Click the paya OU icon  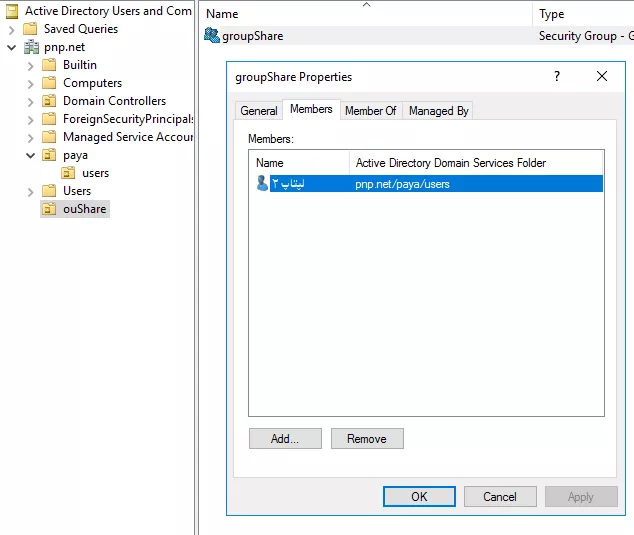point(49,155)
